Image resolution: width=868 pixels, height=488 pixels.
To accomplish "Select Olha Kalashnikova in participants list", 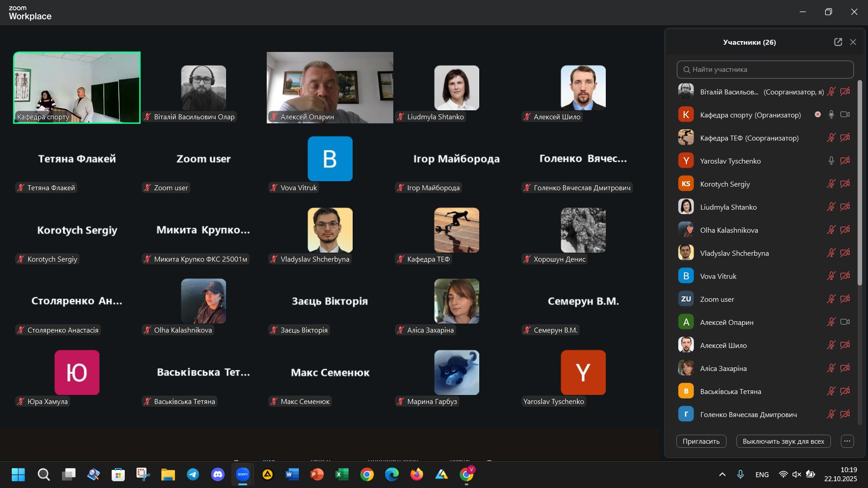I will click(729, 230).
